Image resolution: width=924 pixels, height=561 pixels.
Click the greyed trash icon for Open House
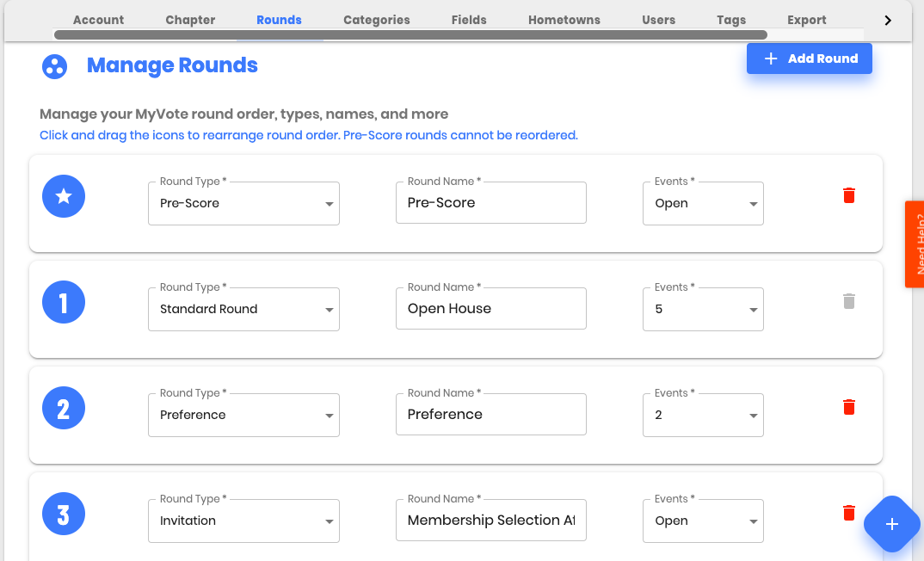point(848,302)
